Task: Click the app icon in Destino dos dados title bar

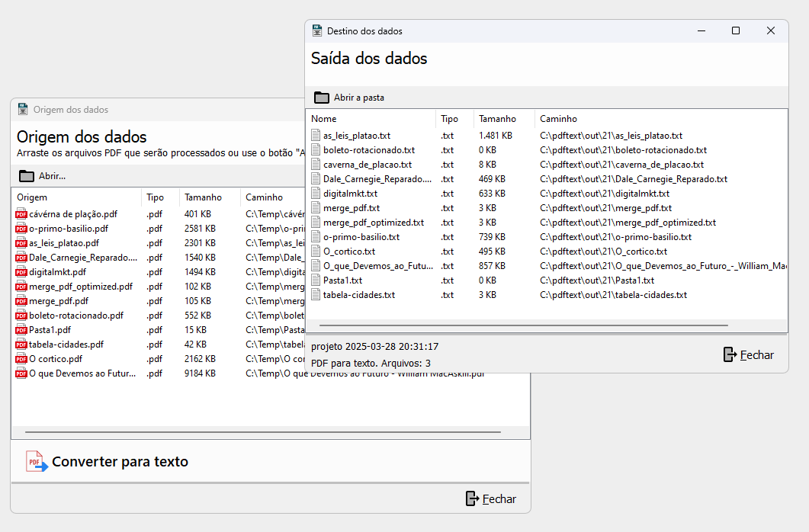Action: pos(317,31)
